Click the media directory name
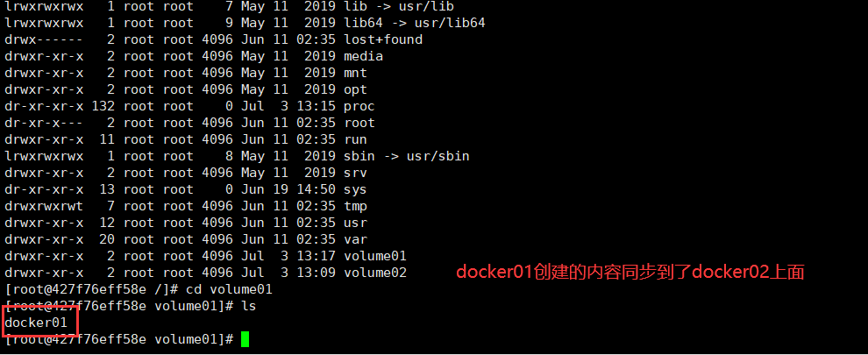Viewport: 868px width, 355px height. point(363,56)
